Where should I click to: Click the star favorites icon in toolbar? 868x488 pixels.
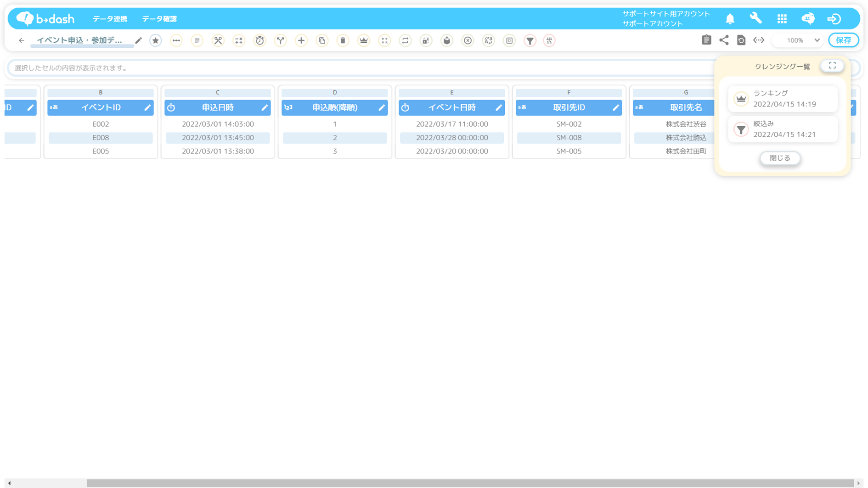tap(156, 40)
